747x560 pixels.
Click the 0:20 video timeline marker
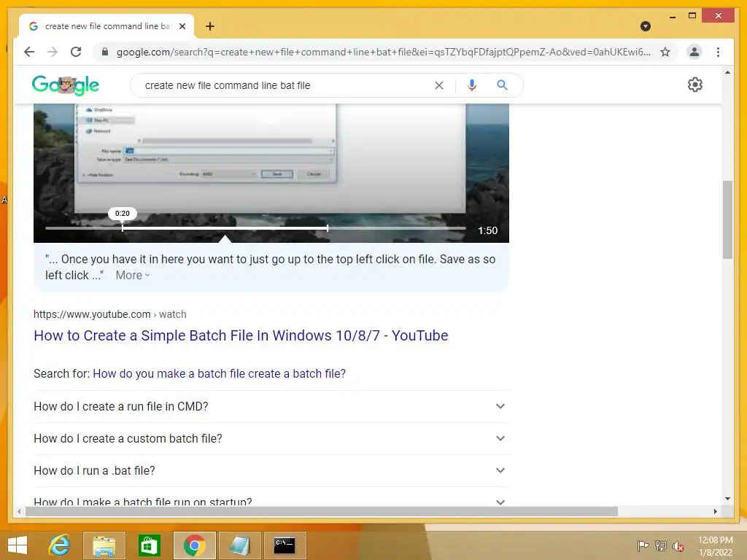click(123, 214)
